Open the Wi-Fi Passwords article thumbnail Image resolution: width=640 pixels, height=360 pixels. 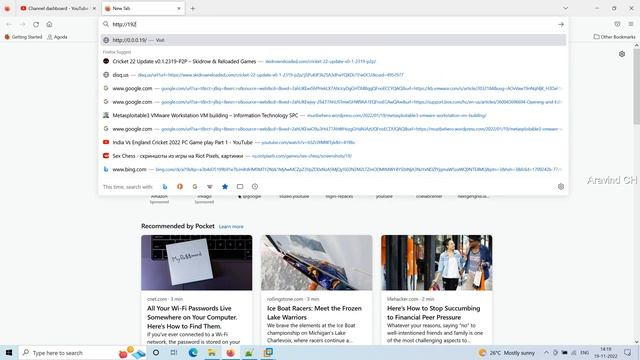click(197, 262)
